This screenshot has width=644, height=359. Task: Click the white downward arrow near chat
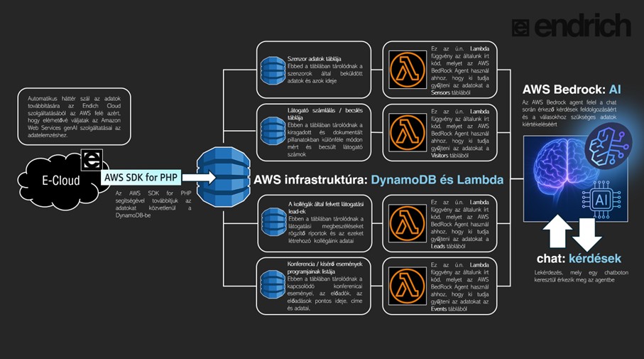587,235
